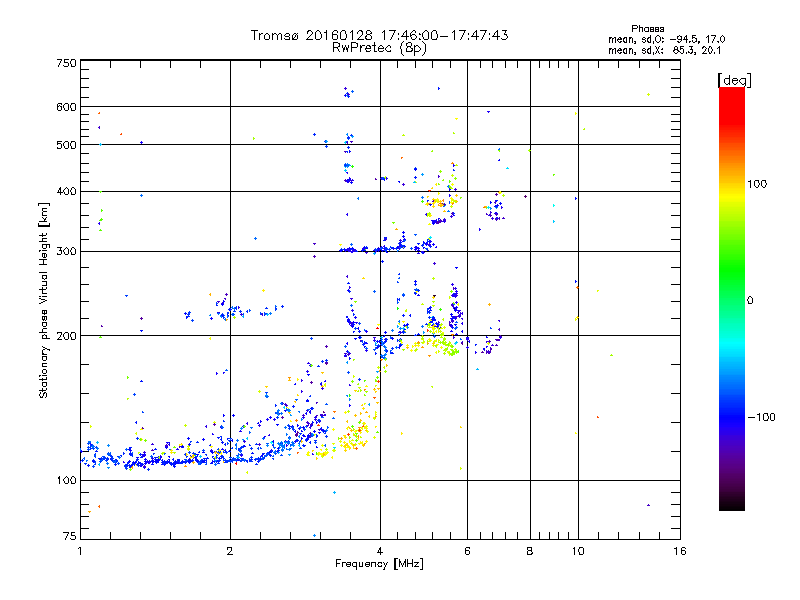The width and height of the screenshot is (800, 600).
Task: Click the 'Frequency [MHz]' axis label
Action: pos(379,564)
